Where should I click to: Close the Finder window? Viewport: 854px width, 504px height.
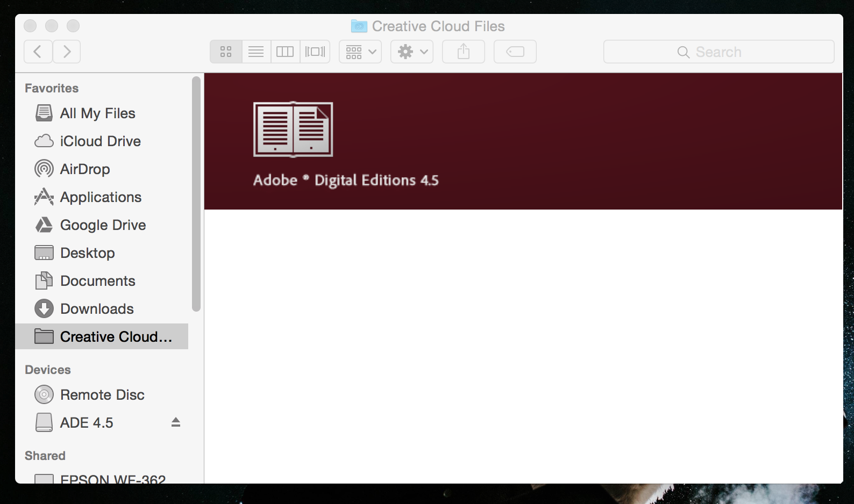30,26
